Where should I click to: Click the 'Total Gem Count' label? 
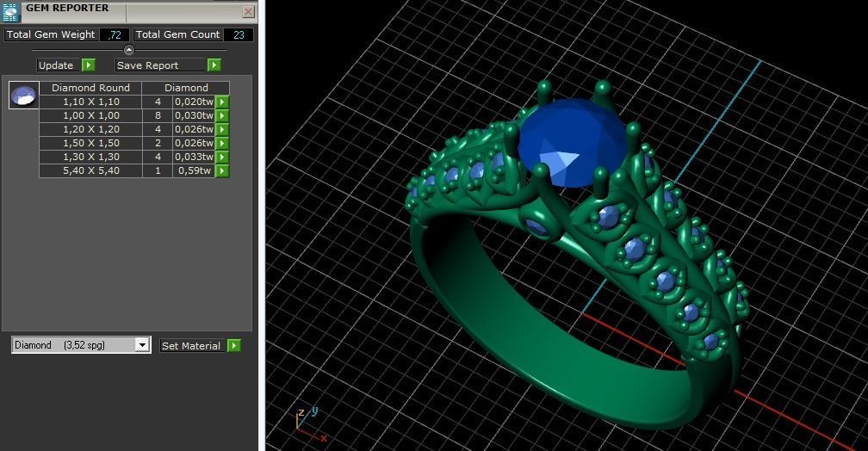click(x=177, y=35)
